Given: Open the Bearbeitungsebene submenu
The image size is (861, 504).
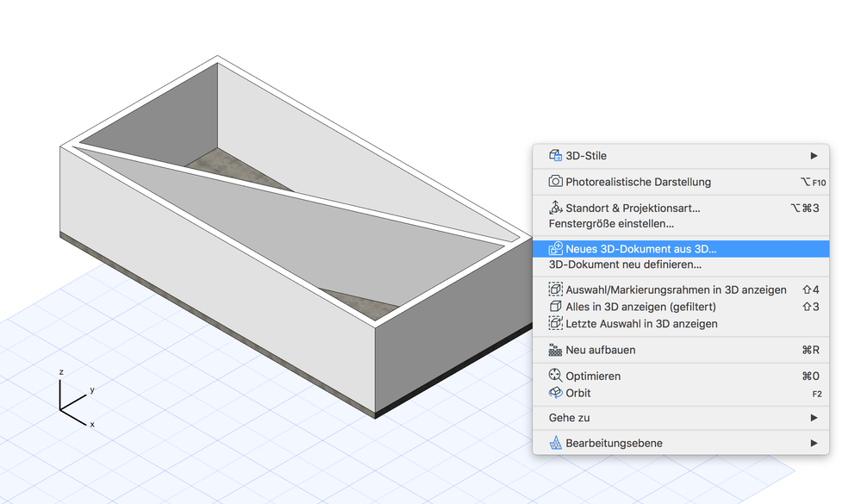Looking at the screenshot, I should 681,443.
